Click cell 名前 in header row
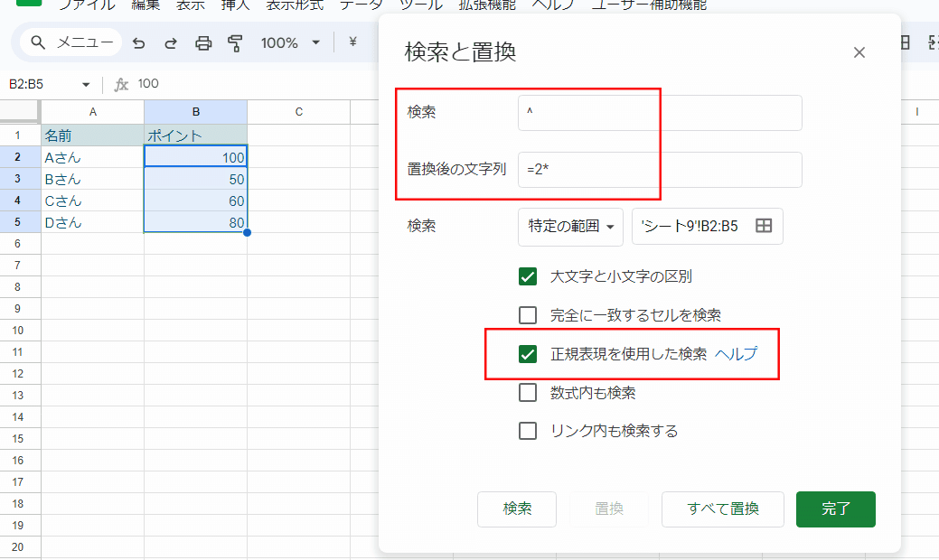 pos(93,135)
